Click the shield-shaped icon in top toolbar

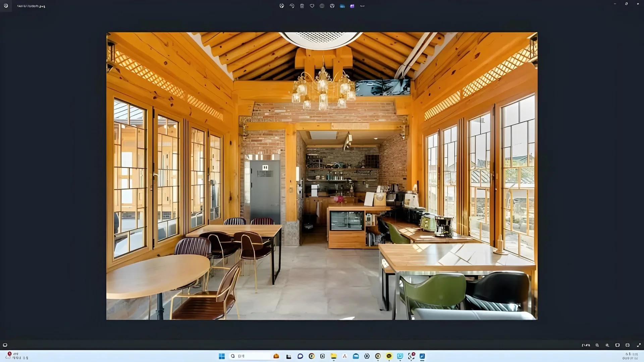[332, 6]
